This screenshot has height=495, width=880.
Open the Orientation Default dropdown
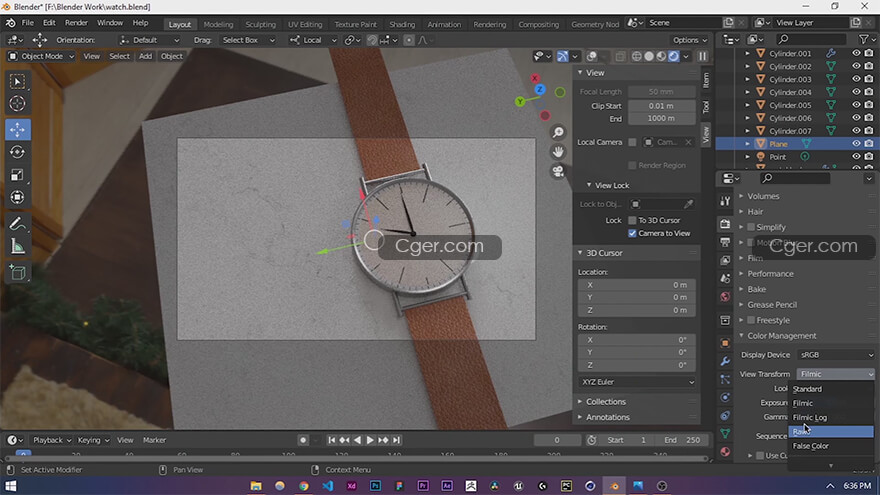[149, 40]
